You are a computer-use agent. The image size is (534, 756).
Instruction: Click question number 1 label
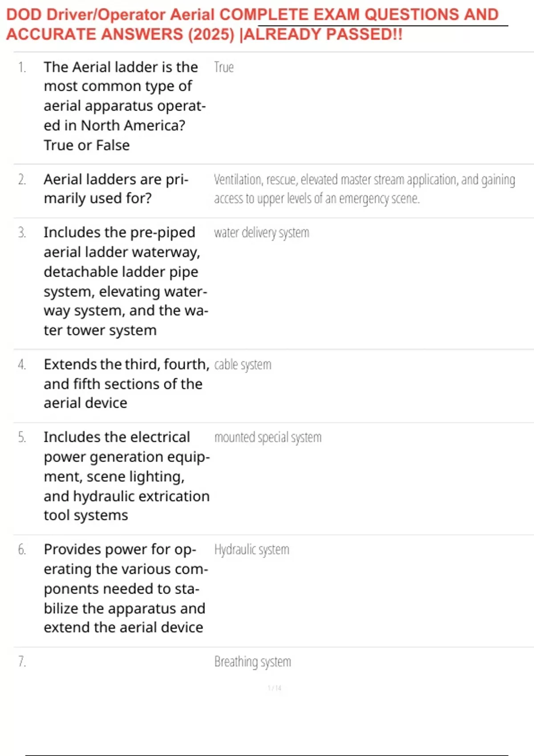pos(22,67)
